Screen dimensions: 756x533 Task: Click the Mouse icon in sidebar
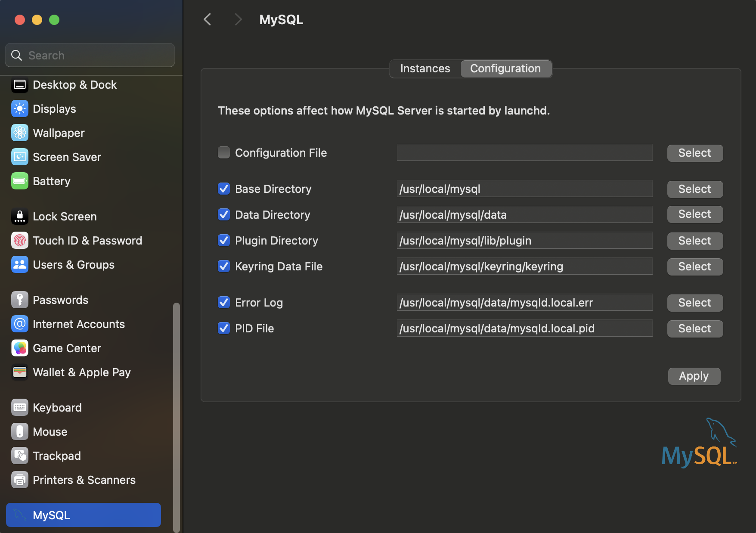(20, 432)
